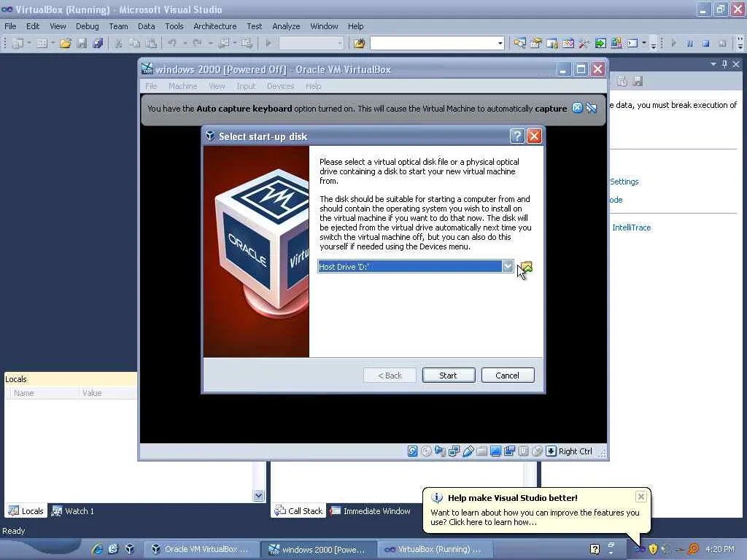The height and width of the screenshot is (560, 747).
Task: Open the Machine menu in the VirtualBox window
Action: 183,86
